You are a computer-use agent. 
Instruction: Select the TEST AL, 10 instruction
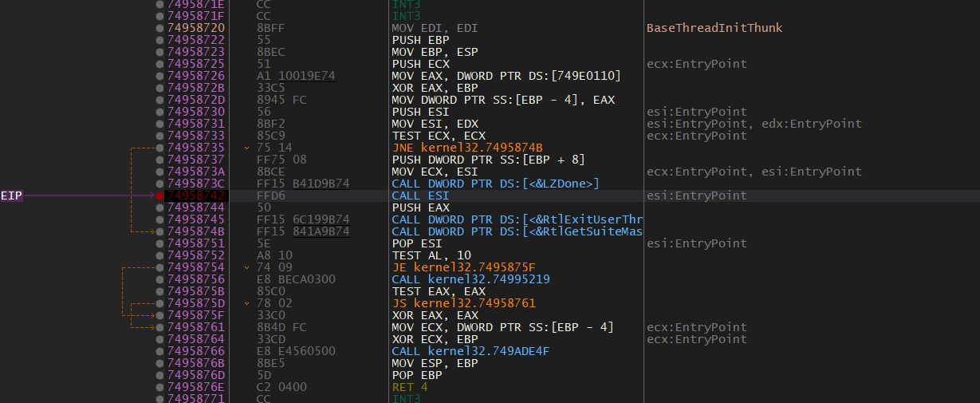(x=431, y=255)
